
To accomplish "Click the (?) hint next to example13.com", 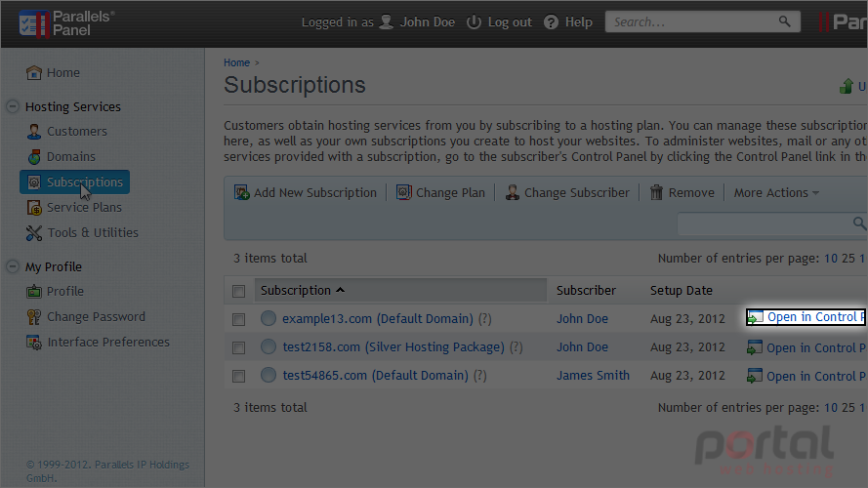I will coord(485,319).
